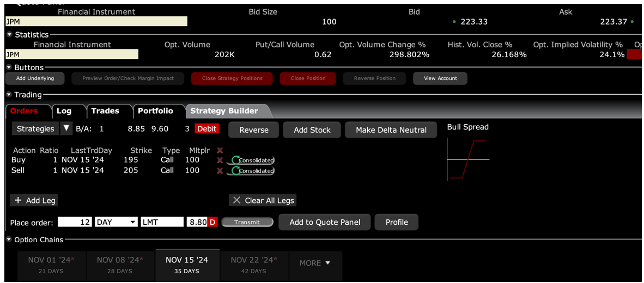The height and width of the screenshot is (283, 644).
Task: Click JPM in the Quote Panel instrument field
Action: [96, 22]
